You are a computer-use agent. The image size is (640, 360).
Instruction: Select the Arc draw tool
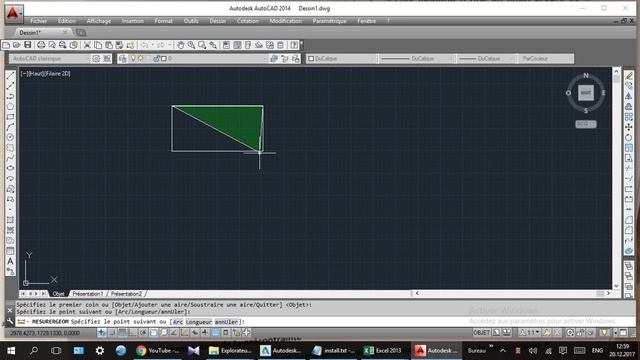(x=11, y=127)
